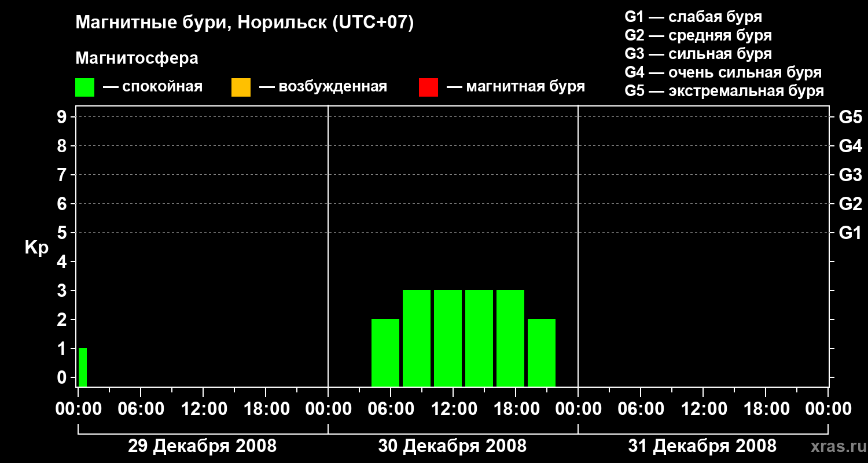The image size is (868, 463).
Task: Click the 'G2 — средняя буря' legend line
Action: pos(698,35)
